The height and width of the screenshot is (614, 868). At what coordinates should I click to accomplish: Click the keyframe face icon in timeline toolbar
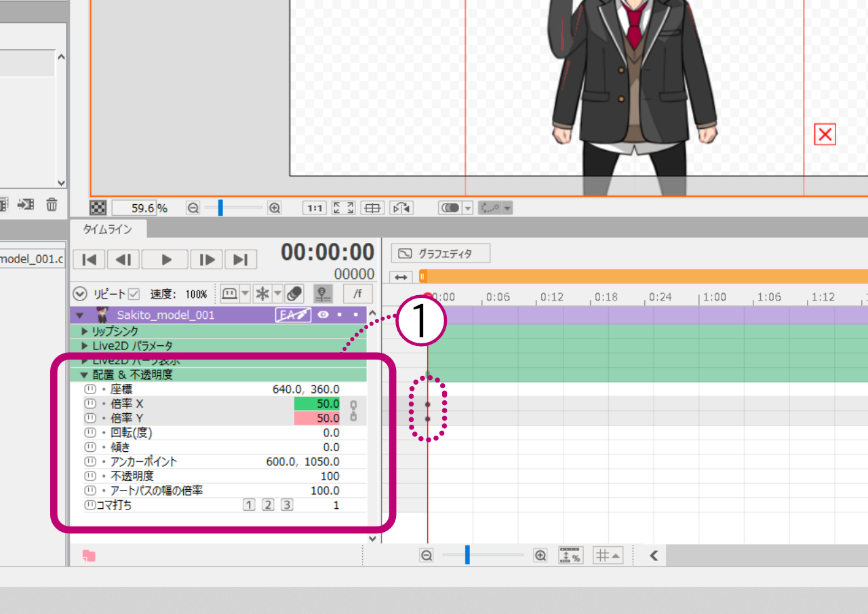pos(230,294)
